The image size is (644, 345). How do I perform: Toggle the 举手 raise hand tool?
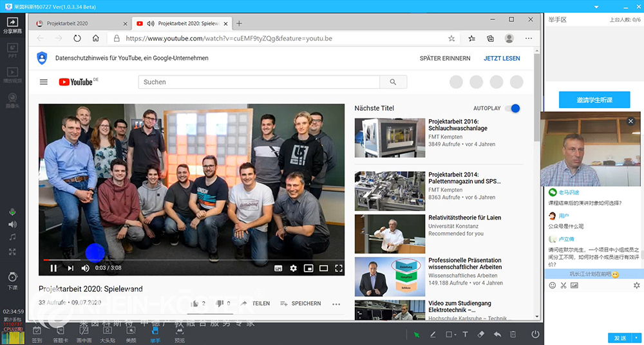155,334
